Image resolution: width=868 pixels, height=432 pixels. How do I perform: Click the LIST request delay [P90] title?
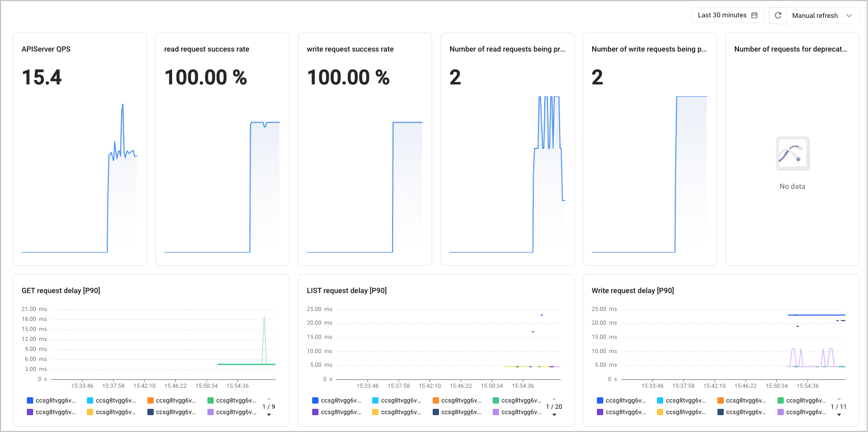click(x=347, y=290)
